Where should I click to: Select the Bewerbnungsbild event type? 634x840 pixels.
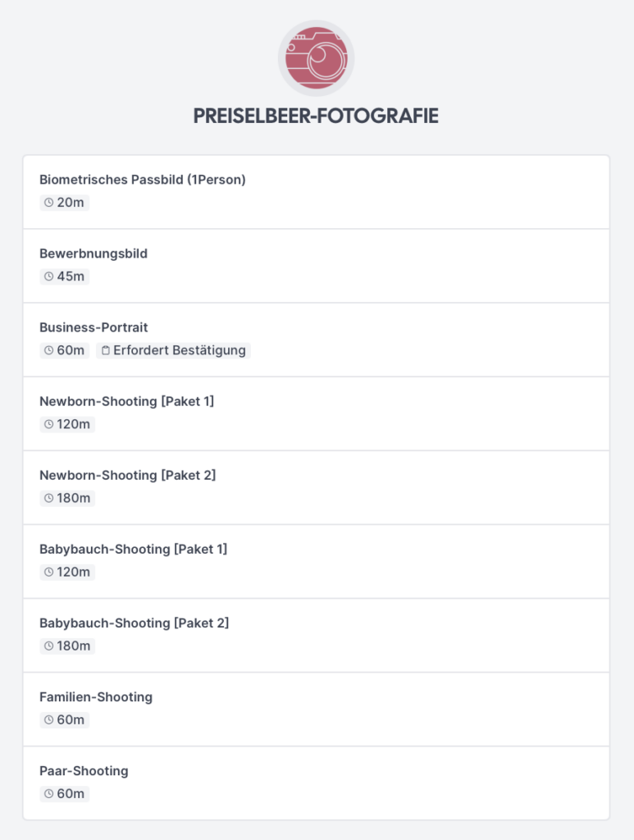[316, 267]
